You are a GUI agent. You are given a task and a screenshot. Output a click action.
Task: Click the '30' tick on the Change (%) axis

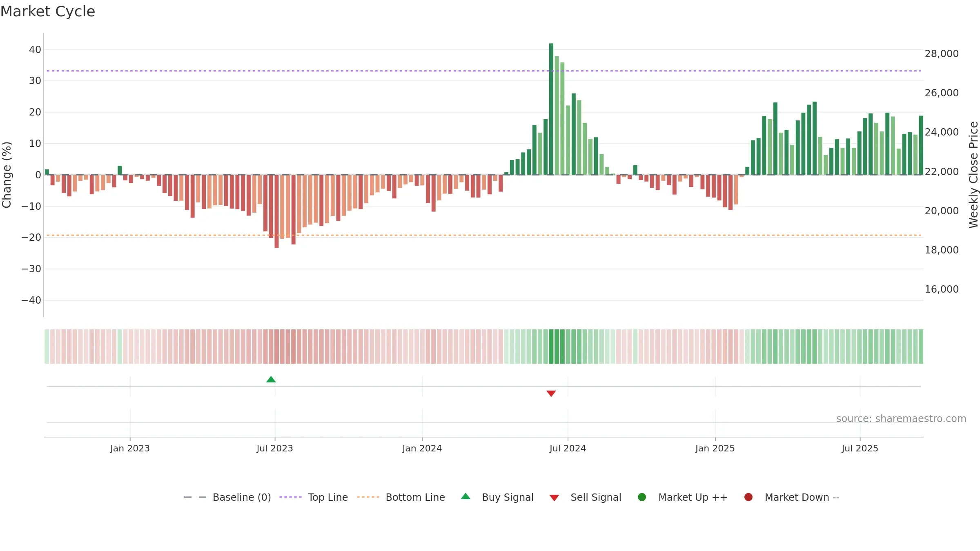(x=35, y=80)
